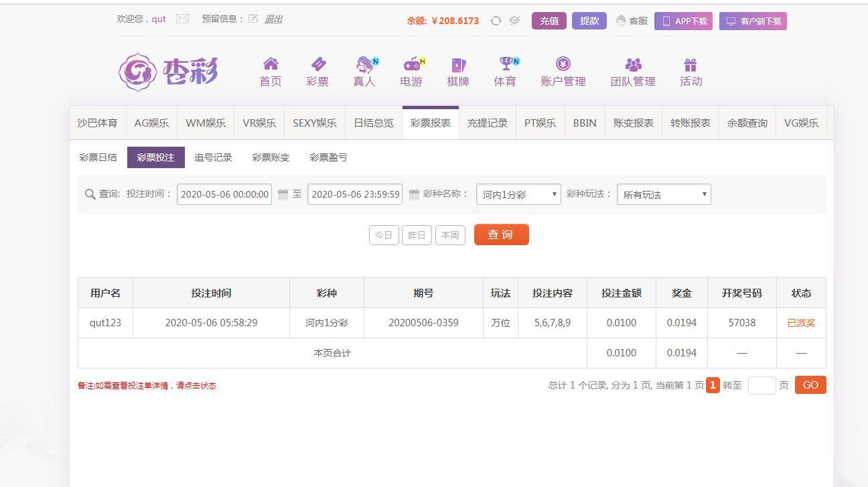Click the search magnifier icon beside 查询
This screenshot has width=868, height=487.
pyautogui.click(x=90, y=194)
